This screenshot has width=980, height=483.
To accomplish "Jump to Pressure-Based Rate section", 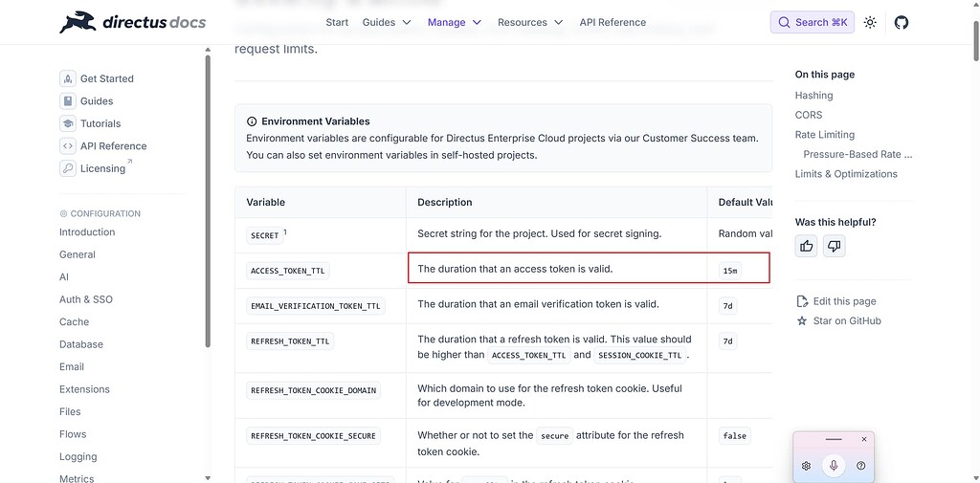I will click(857, 154).
